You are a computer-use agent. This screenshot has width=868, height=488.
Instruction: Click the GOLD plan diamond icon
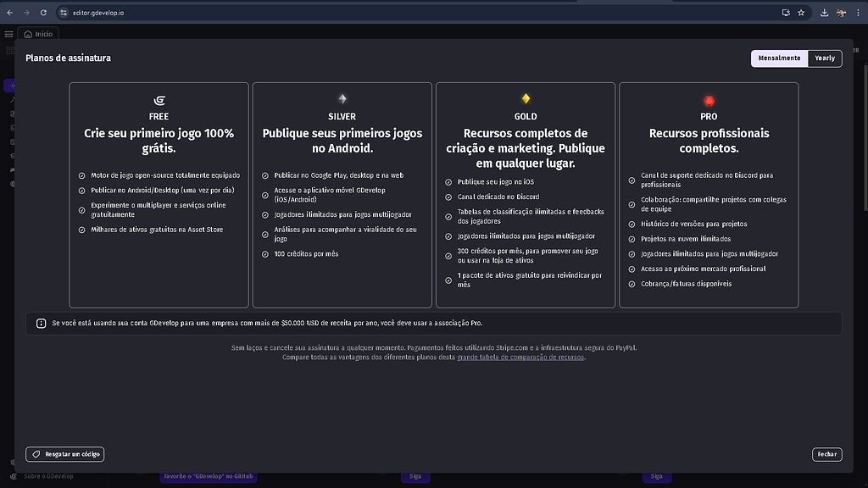click(525, 100)
